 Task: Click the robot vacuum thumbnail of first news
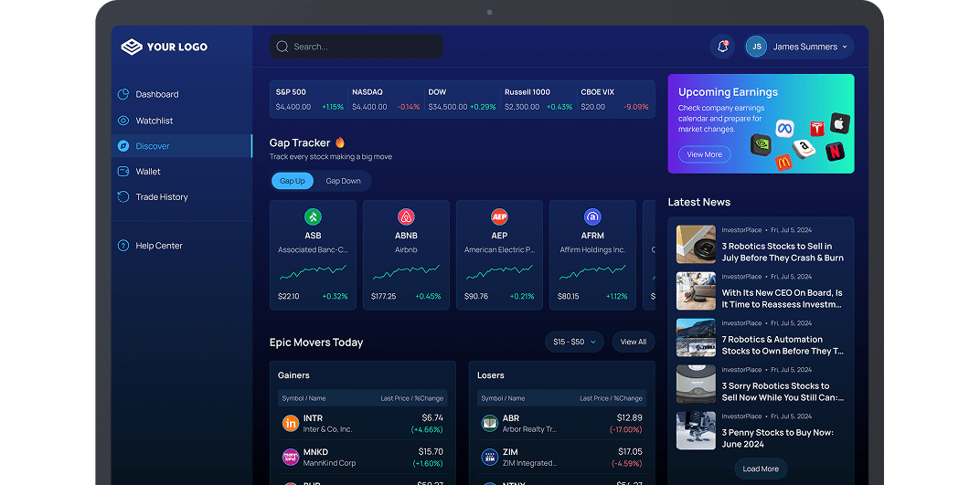pyautogui.click(x=696, y=245)
